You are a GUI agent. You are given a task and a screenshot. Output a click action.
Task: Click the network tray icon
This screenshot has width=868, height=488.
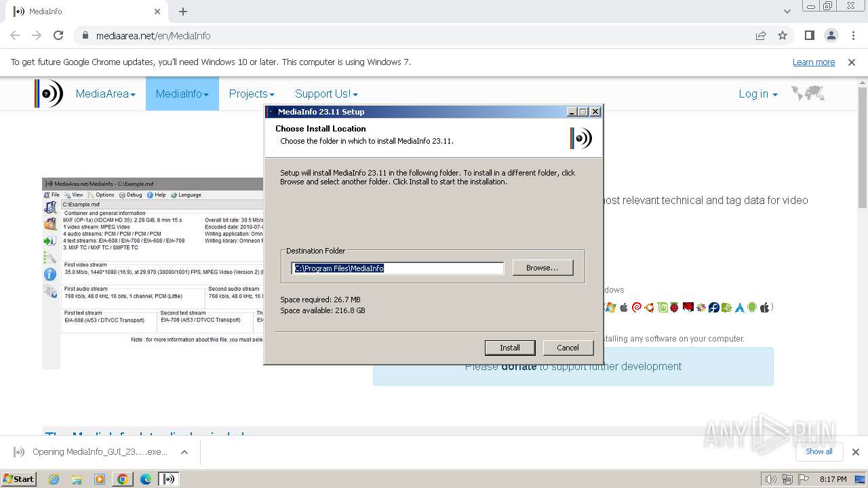tap(787, 479)
